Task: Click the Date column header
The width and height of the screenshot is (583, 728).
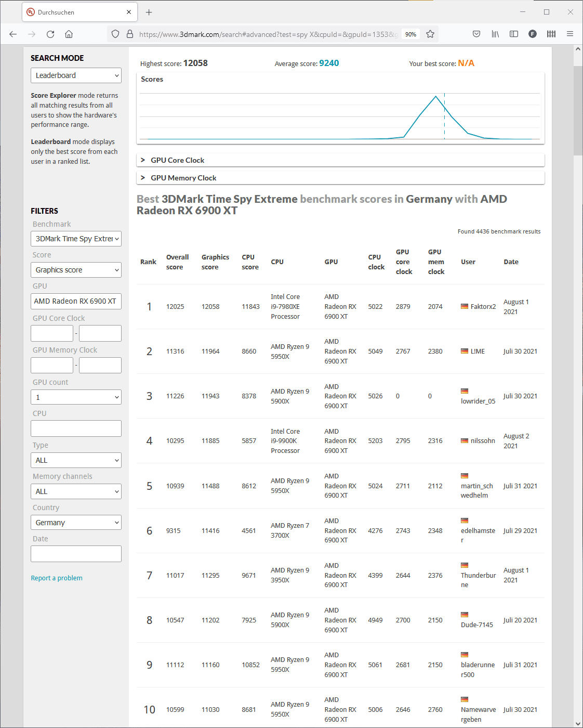Action: [x=511, y=262]
